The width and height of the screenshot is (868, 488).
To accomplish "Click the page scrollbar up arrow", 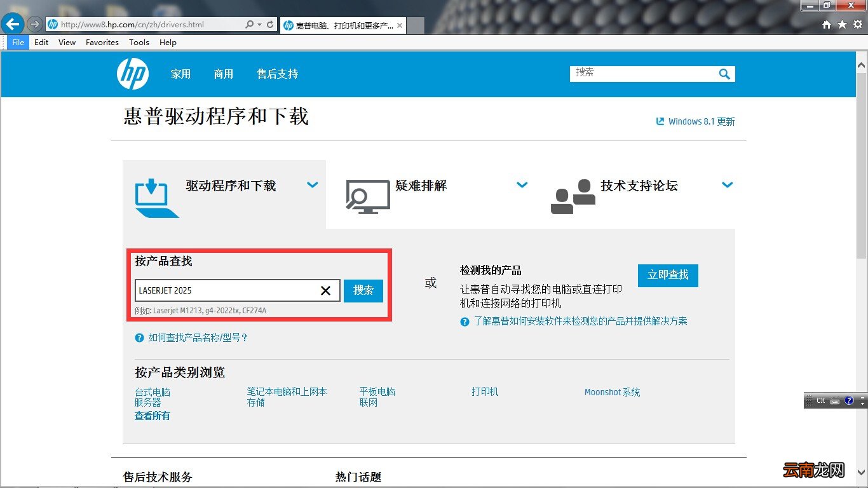I will click(862, 65).
